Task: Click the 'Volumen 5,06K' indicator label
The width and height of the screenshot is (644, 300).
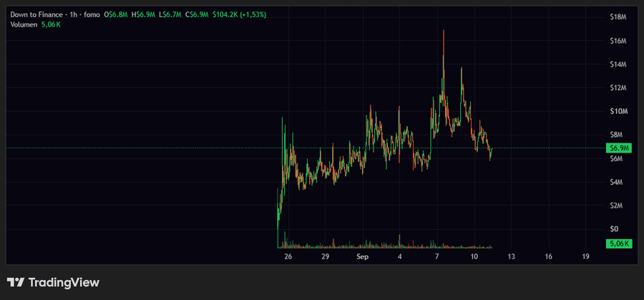Action: point(36,24)
